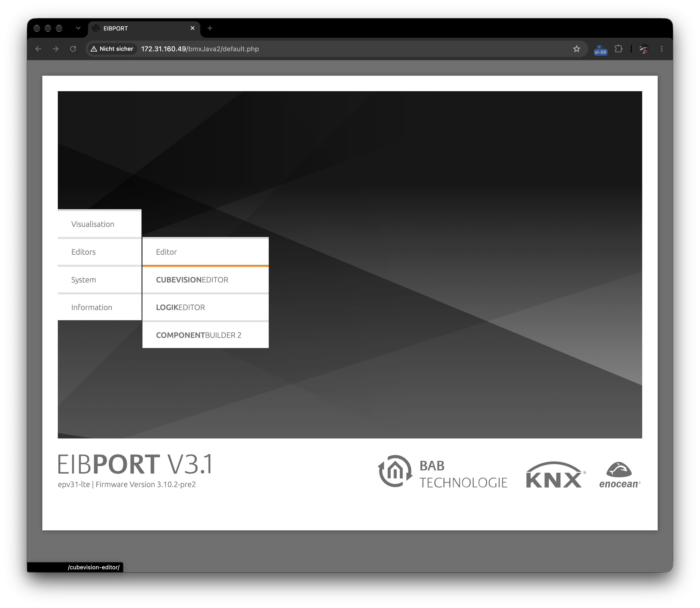Click the Firmware Version 3.10.2-pre2 text

[x=146, y=484]
